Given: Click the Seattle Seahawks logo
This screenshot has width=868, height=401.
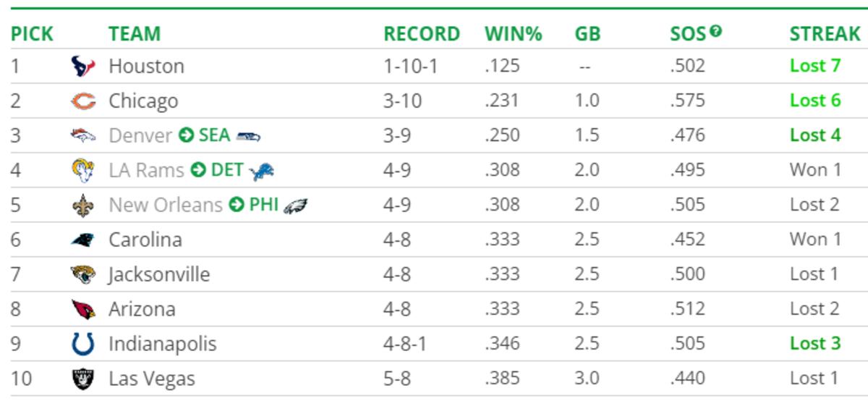Looking at the screenshot, I should [248, 136].
